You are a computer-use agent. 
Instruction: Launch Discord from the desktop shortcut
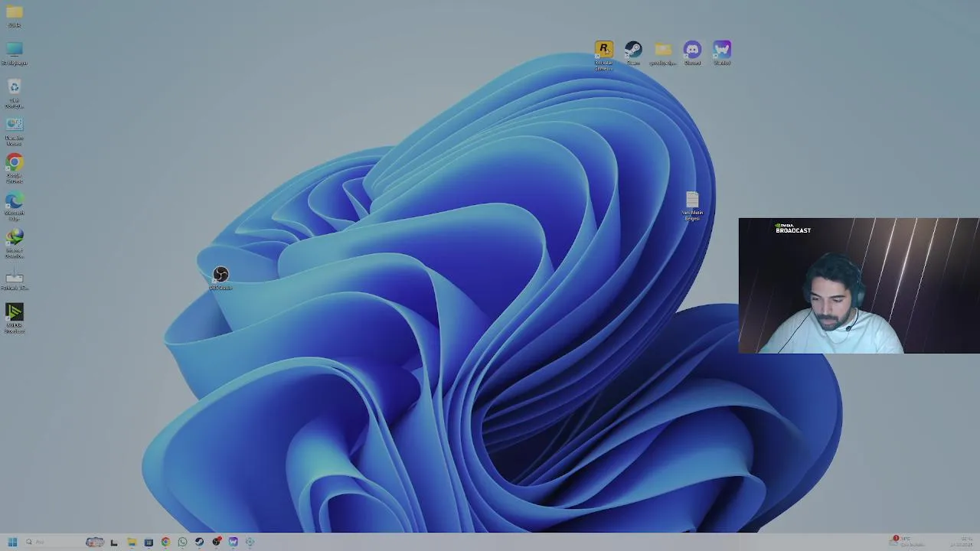(692, 52)
